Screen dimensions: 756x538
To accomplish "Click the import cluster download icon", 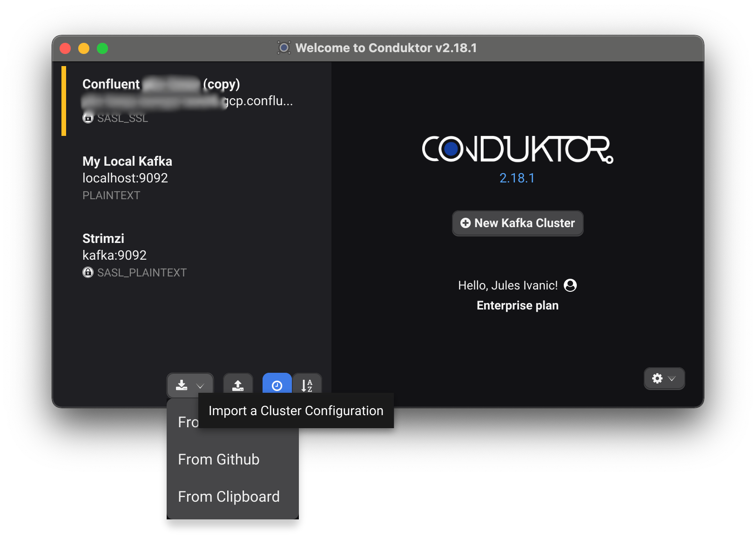I will 182,385.
